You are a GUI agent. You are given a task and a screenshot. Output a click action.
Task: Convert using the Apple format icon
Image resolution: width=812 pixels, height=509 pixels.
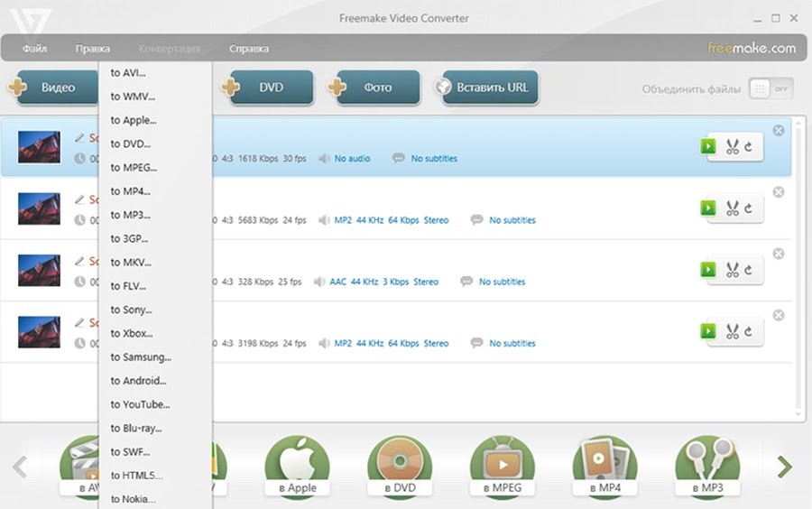coord(297,467)
